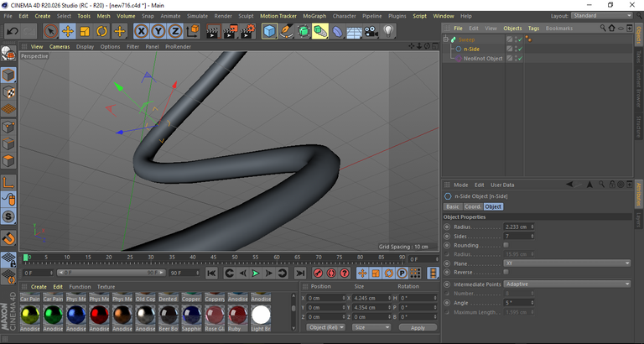
Task: Open the Subdivision Surface generators icon
Action: (304, 31)
